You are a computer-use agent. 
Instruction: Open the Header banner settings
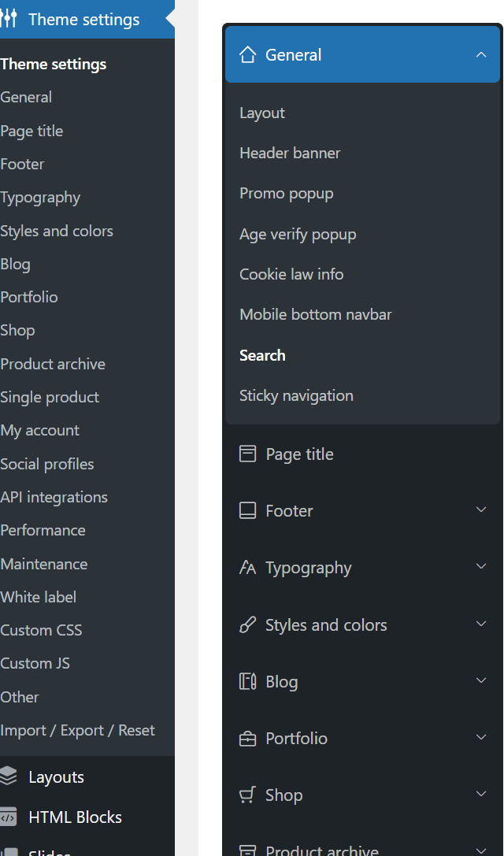tap(290, 154)
